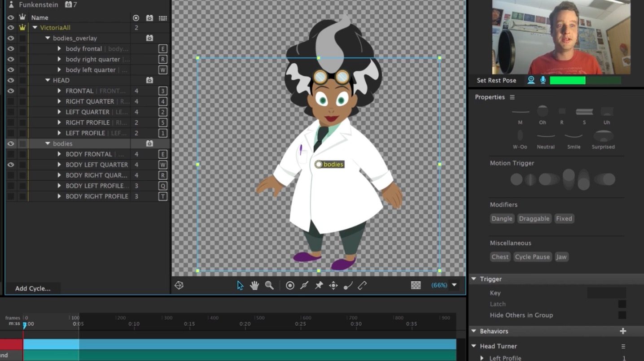Click the 0:05 mark on timeline ruler
Screen dimensions: 644x361
point(79,323)
